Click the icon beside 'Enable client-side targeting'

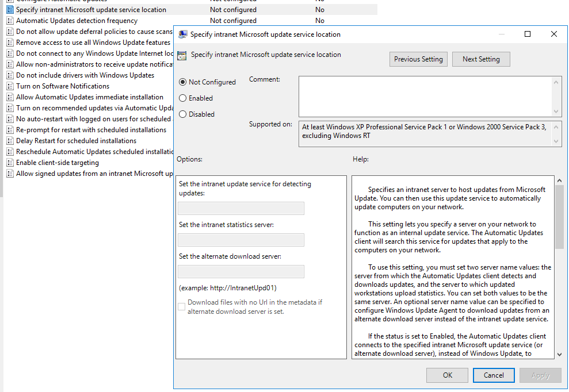click(x=10, y=163)
